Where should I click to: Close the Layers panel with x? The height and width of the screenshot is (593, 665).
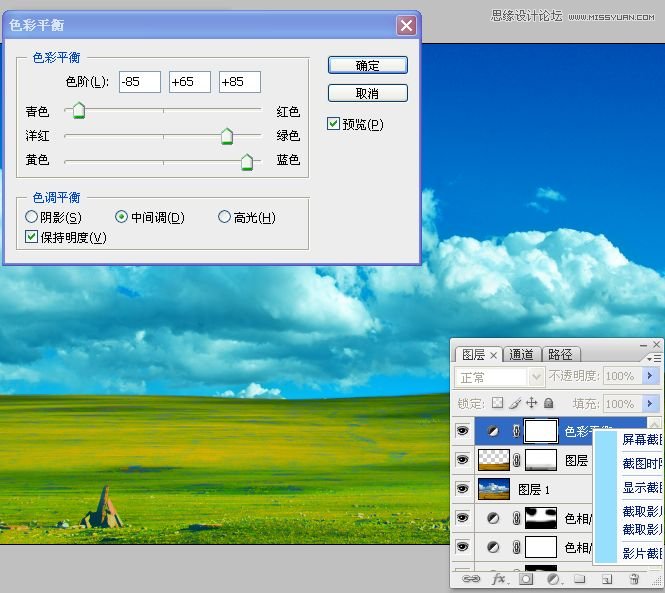(x=657, y=344)
